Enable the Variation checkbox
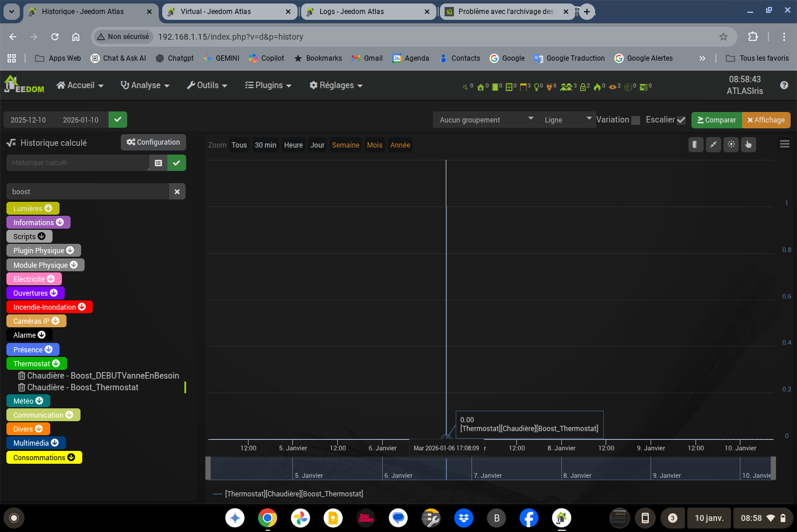Viewport: 797px width, 532px height. pos(636,120)
